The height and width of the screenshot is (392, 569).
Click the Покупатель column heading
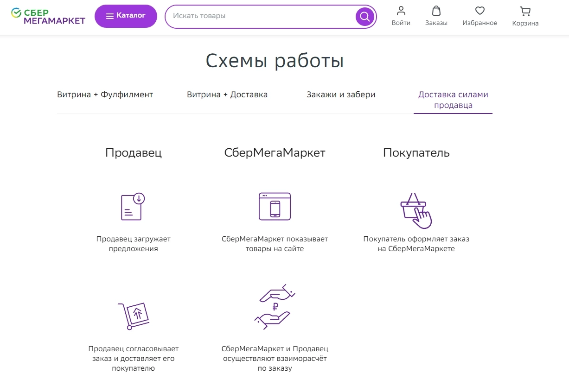(x=416, y=152)
